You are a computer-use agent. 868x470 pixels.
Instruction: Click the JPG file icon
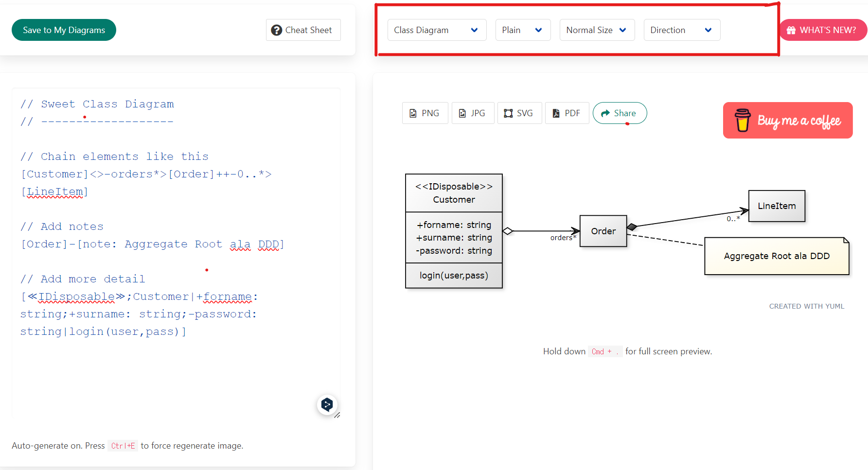coord(462,113)
